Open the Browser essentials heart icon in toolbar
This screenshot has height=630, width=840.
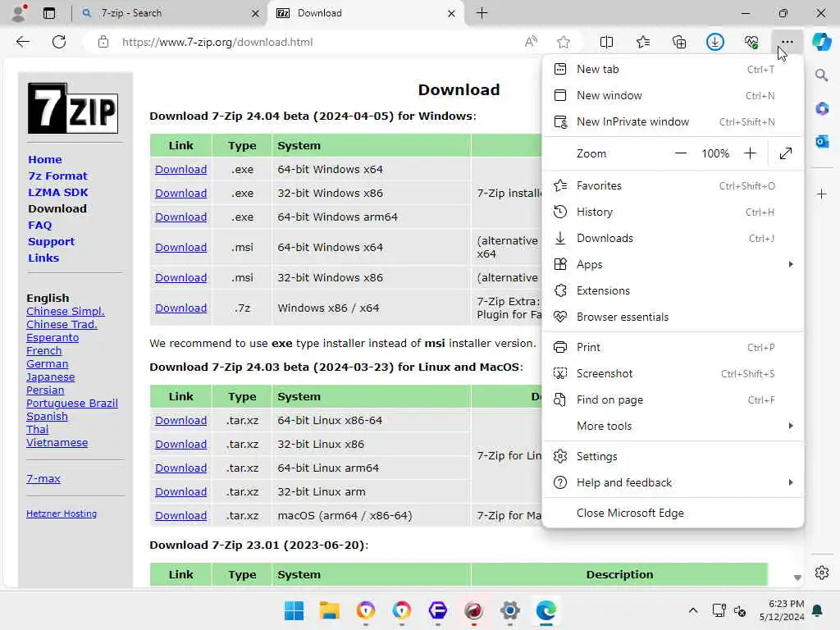coord(751,42)
